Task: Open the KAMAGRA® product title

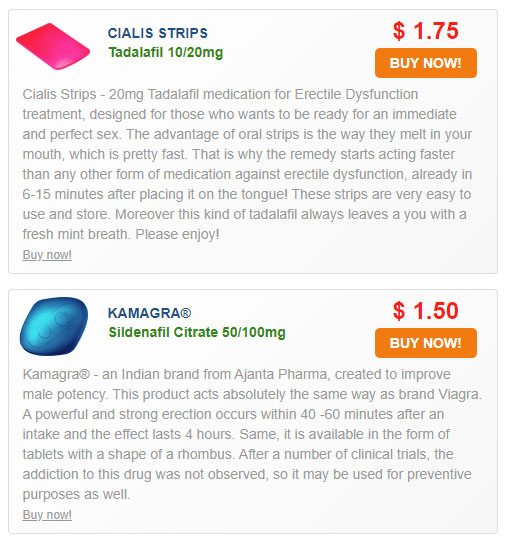Action: (149, 313)
